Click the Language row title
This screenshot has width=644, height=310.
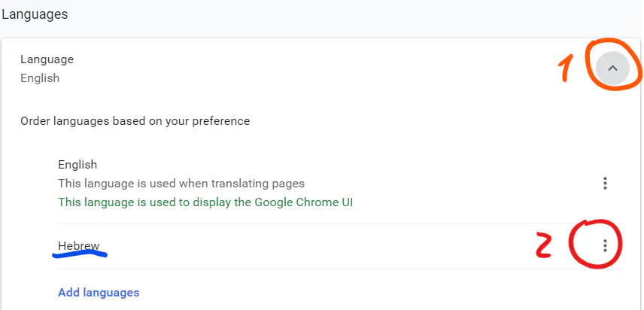point(47,59)
